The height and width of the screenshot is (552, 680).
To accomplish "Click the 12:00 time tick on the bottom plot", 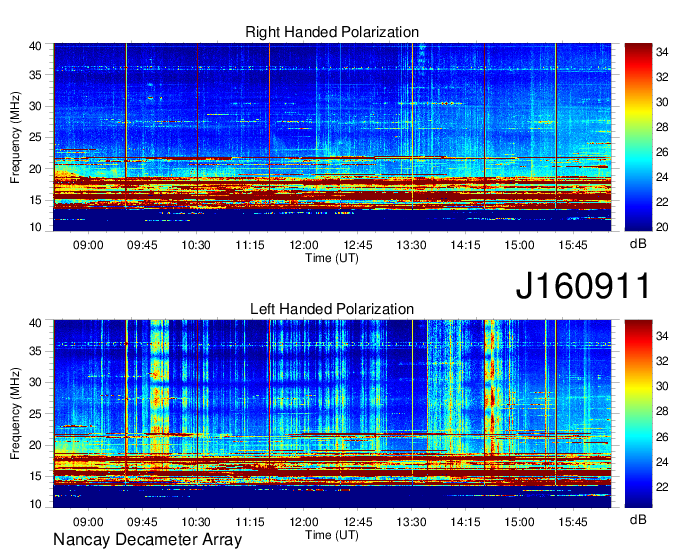I will click(x=304, y=522).
